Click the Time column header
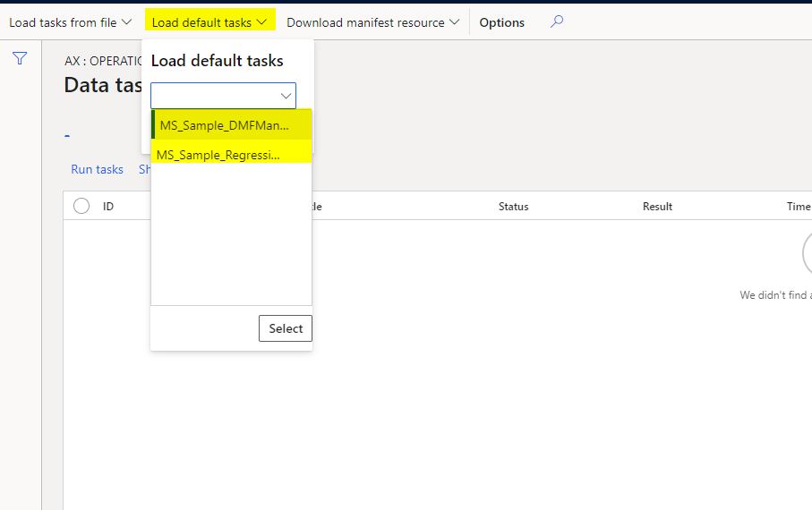The height and width of the screenshot is (510, 812). [x=798, y=206]
